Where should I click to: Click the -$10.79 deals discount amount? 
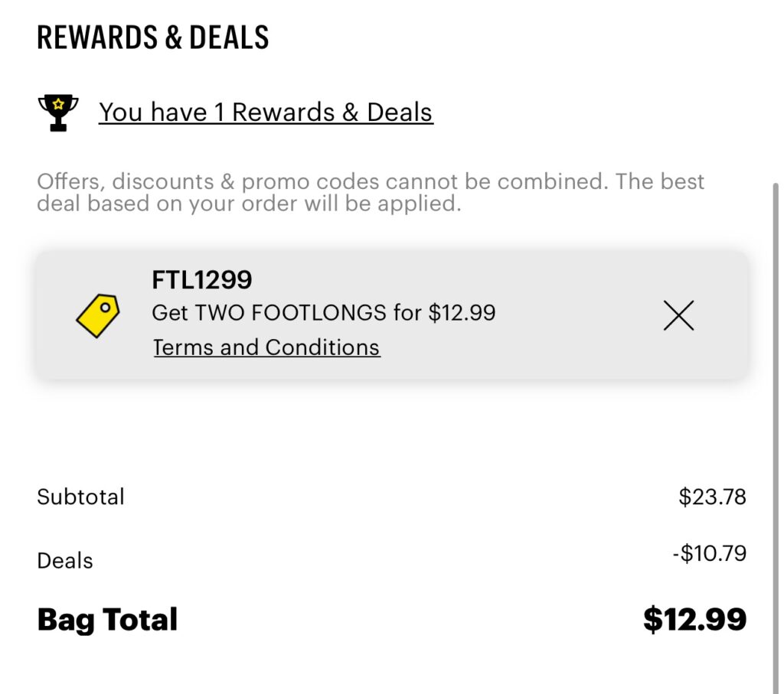click(709, 553)
